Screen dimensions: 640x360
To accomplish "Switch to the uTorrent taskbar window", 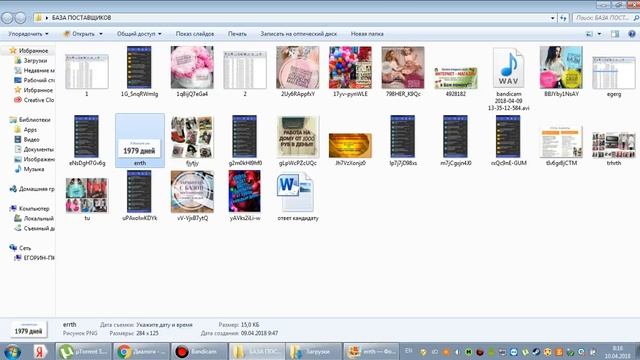I will point(84,351).
